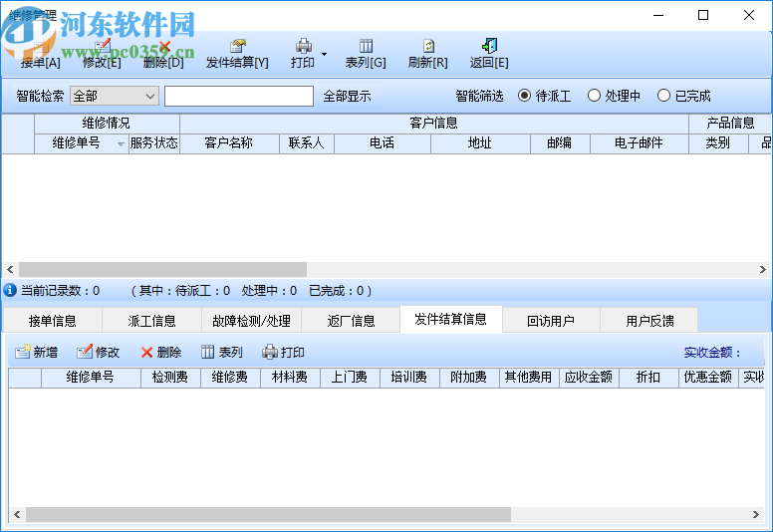
Task: Click the upper grid's scroll right arrow
Action: coord(762,269)
